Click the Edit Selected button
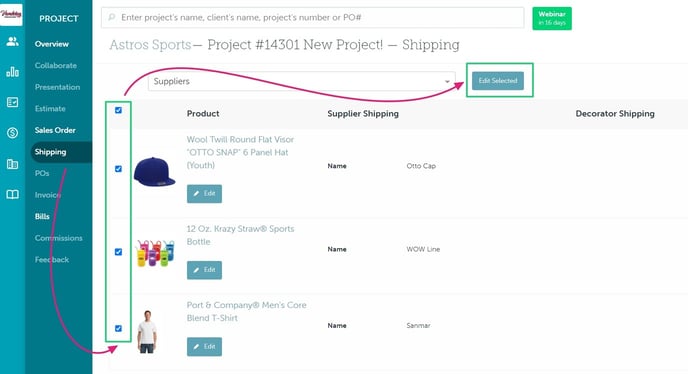Viewport: 688px width, 374px height. pos(498,81)
